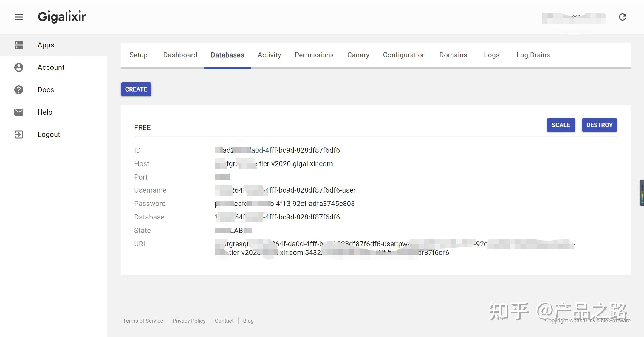Switch to the Setup tab
The height and width of the screenshot is (337, 644).
tap(138, 55)
